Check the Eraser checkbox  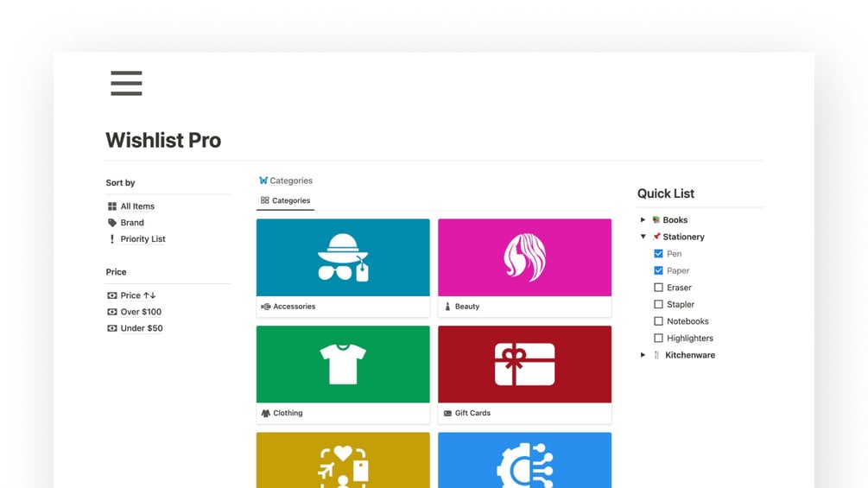pyautogui.click(x=658, y=288)
